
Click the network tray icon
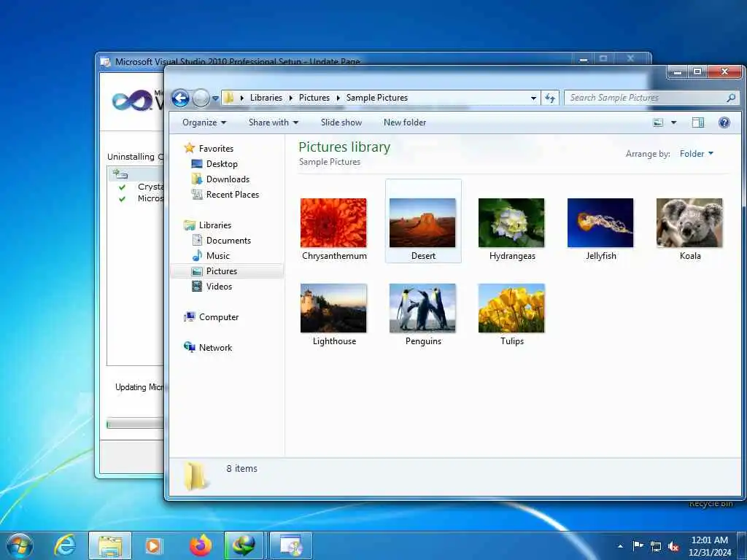656,546
